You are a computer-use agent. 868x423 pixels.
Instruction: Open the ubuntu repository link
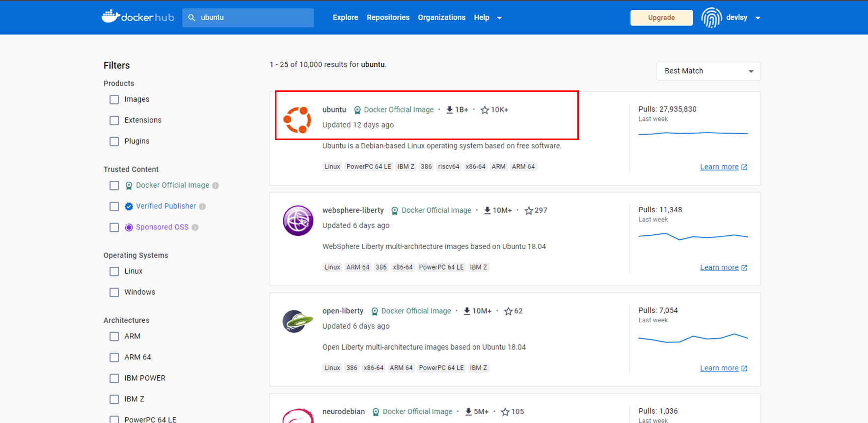coord(334,110)
